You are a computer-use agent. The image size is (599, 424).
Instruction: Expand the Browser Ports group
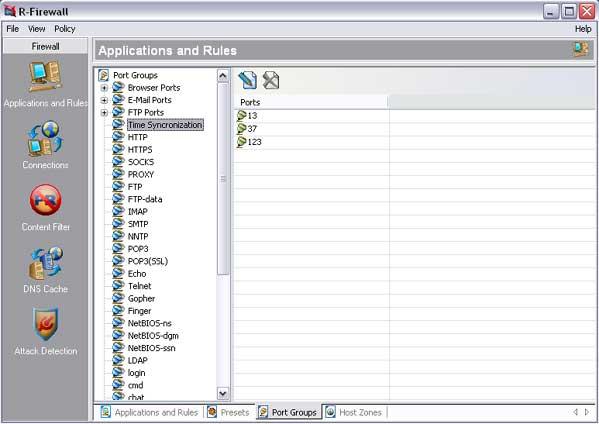(x=104, y=88)
